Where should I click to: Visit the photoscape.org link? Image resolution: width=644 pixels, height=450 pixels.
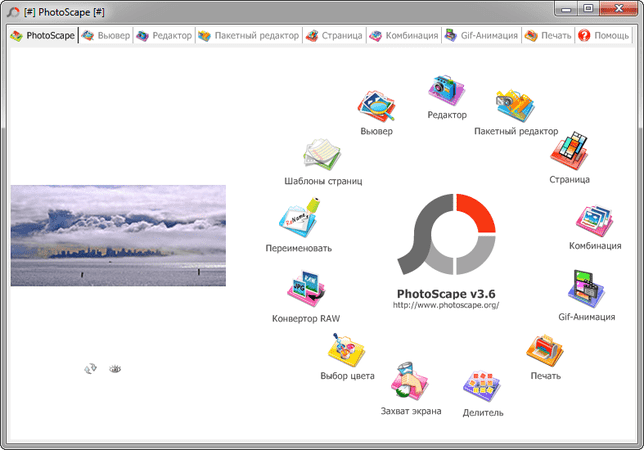point(448,305)
